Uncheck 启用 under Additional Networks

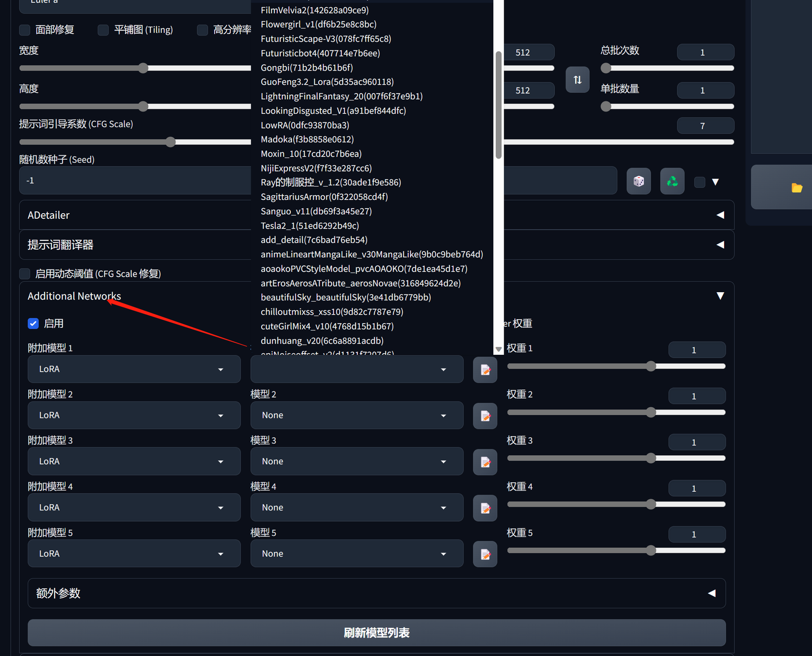(33, 323)
